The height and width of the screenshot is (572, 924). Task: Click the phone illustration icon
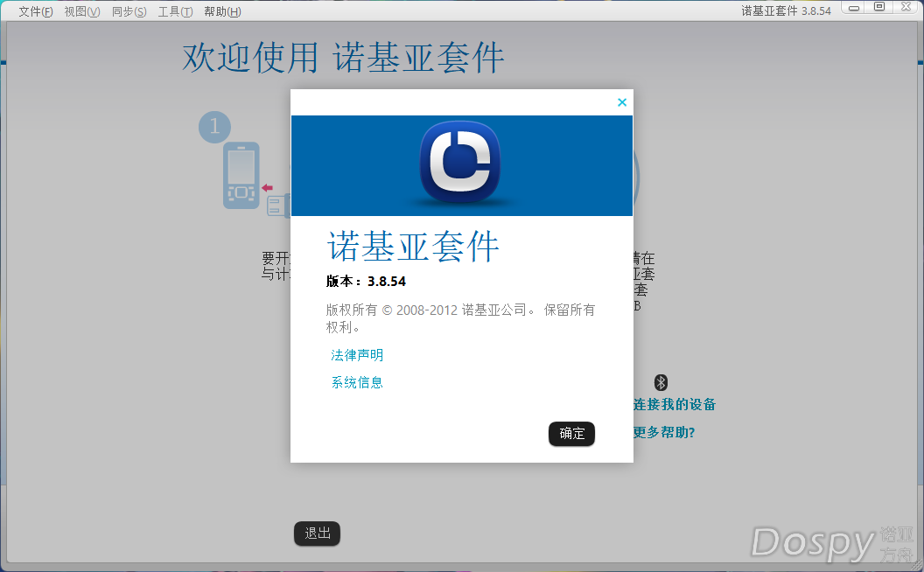tap(241, 175)
